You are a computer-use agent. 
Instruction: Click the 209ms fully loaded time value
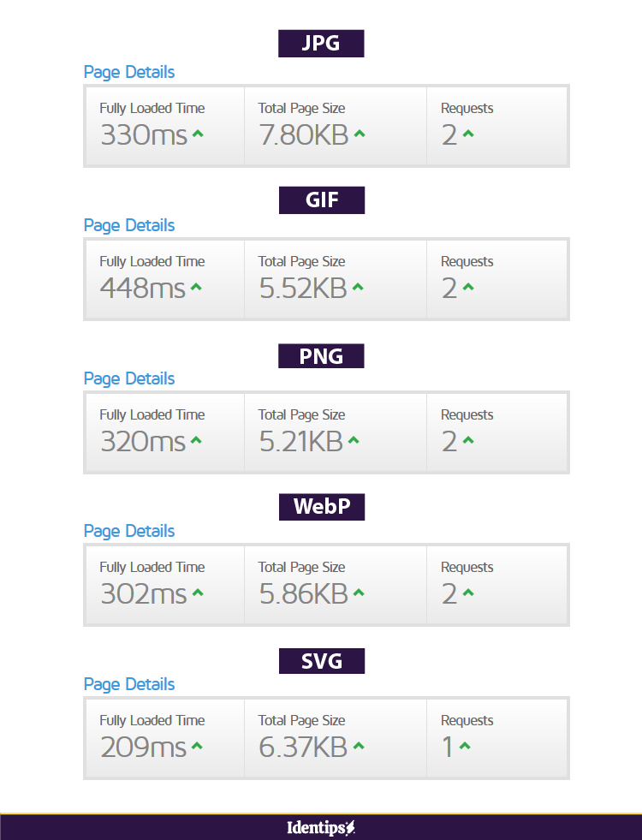tap(143, 747)
